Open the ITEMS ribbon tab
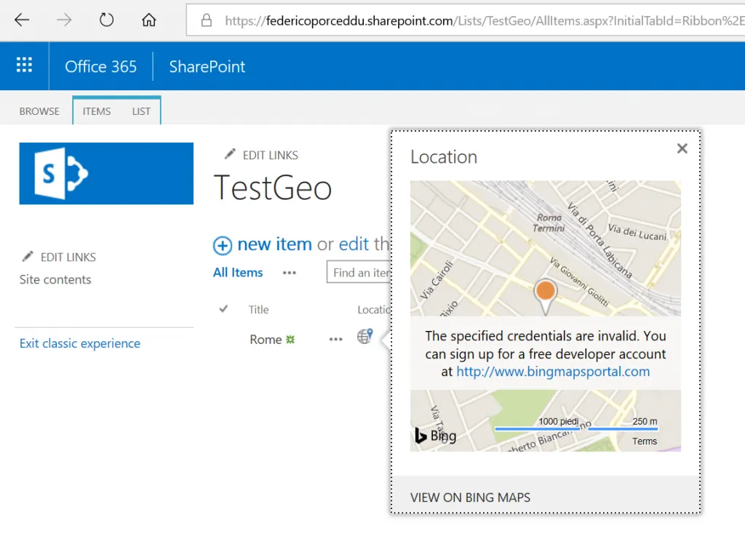 point(97,111)
